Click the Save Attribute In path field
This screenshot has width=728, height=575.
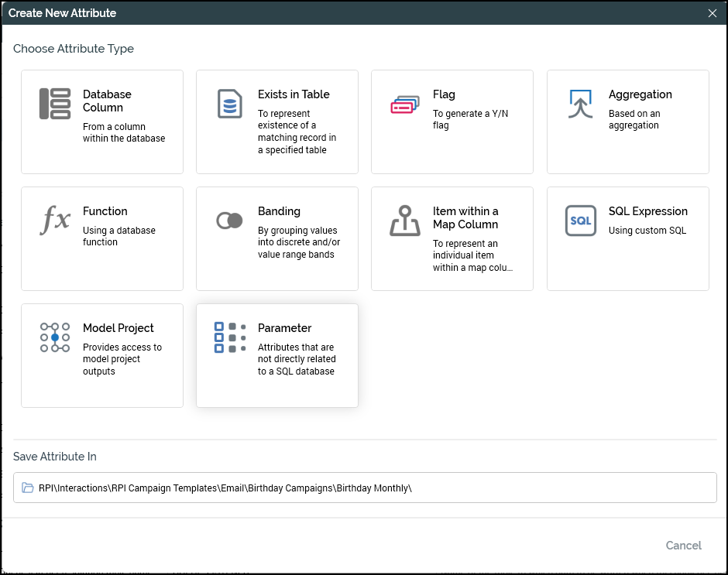coord(365,488)
